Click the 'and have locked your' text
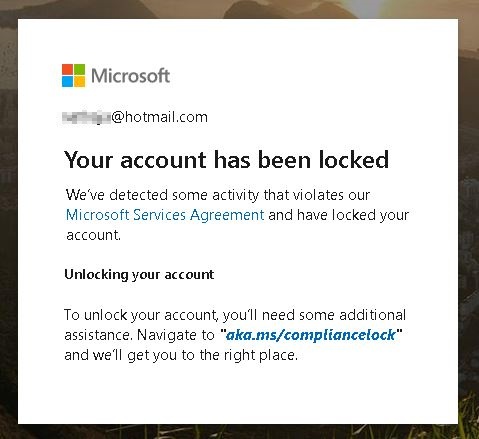The image size is (479, 439). (339, 215)
